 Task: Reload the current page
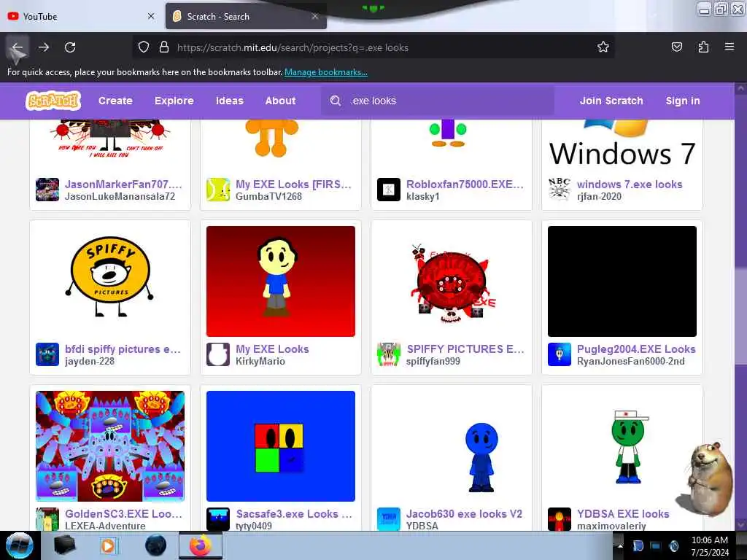(x=70, y=47)
